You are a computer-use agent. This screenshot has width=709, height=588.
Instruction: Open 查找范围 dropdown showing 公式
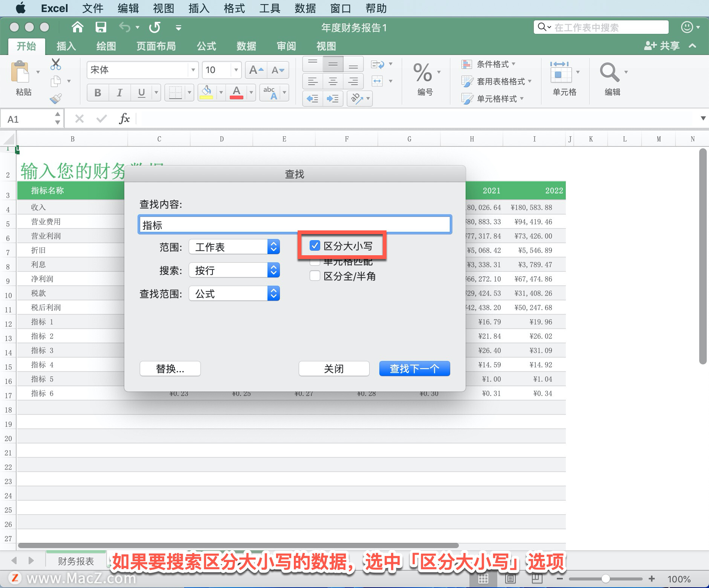point(234,294)
